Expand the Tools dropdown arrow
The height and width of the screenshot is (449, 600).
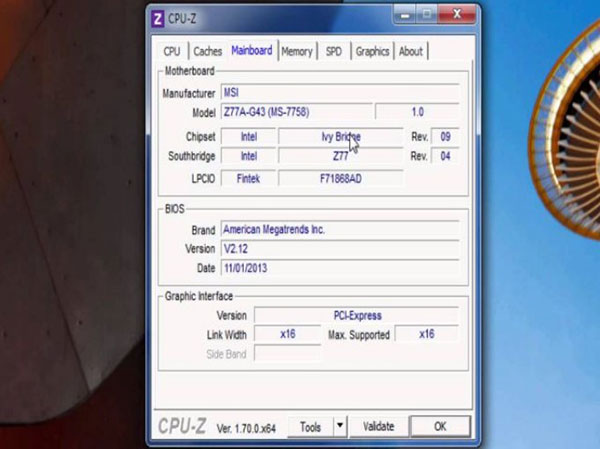coord(339,427)
